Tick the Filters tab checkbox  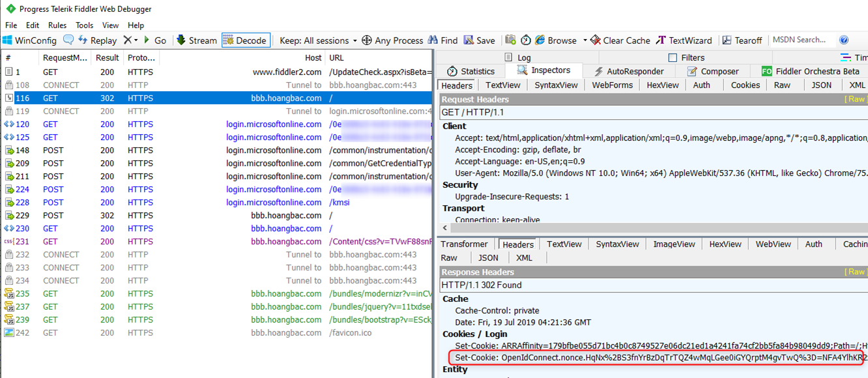coord(673,58)
